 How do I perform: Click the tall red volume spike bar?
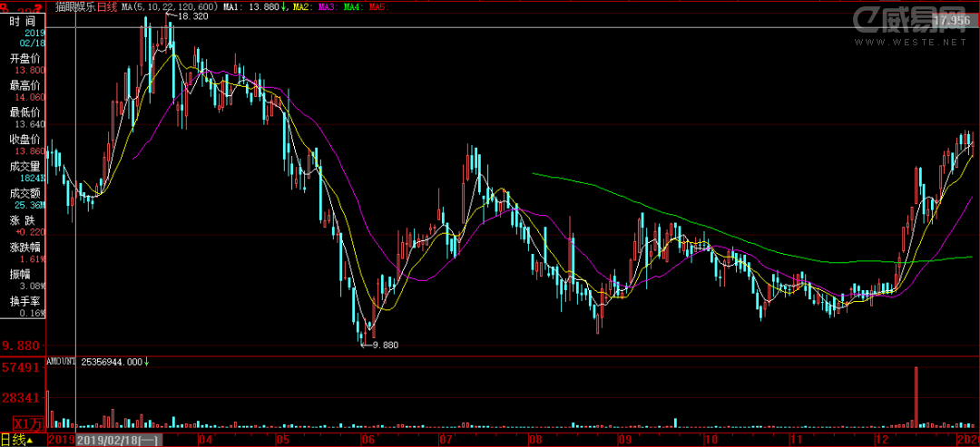tap(916, 395)
